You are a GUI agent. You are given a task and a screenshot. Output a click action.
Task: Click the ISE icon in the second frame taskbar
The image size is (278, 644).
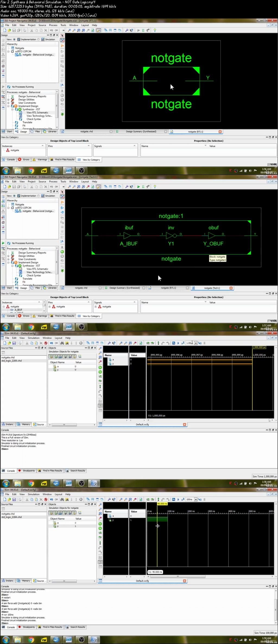coord(69,327)
